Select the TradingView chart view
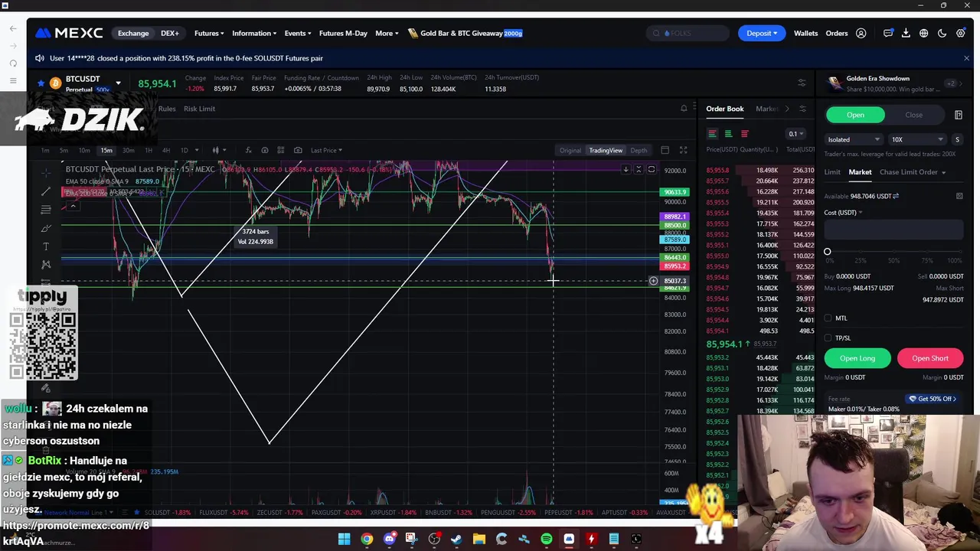The image size is (980, 551). pyautogui.click(x=606, y=150)
